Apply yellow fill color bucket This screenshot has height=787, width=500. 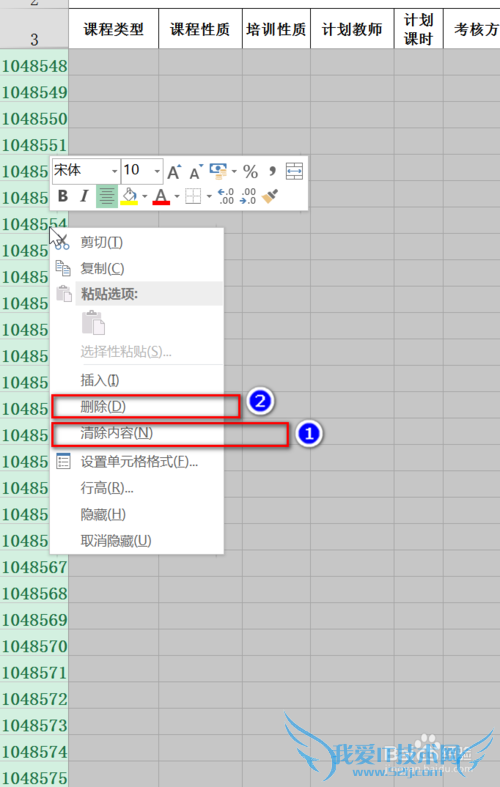129,196
